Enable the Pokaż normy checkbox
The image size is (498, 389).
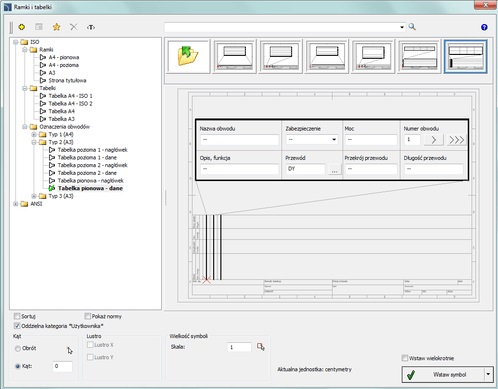[88, 316]
